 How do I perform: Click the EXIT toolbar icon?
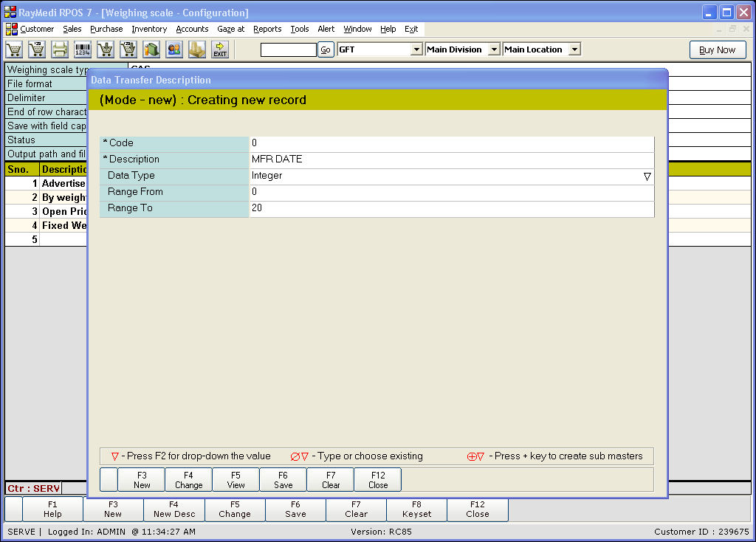[x=220, y=49]
